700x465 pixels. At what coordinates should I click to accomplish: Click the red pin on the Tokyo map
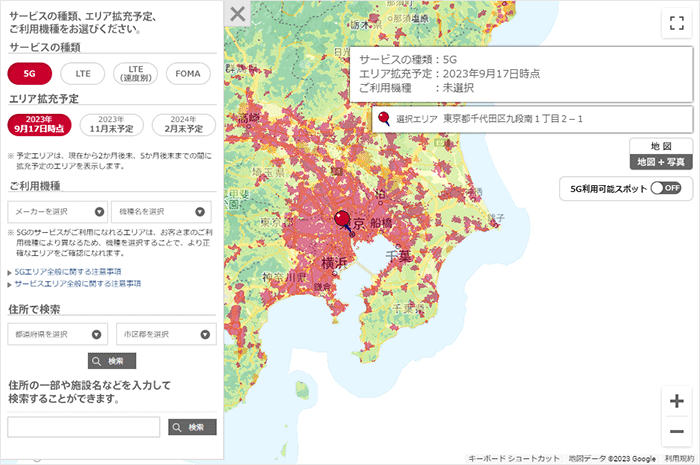tap(342, 219)
